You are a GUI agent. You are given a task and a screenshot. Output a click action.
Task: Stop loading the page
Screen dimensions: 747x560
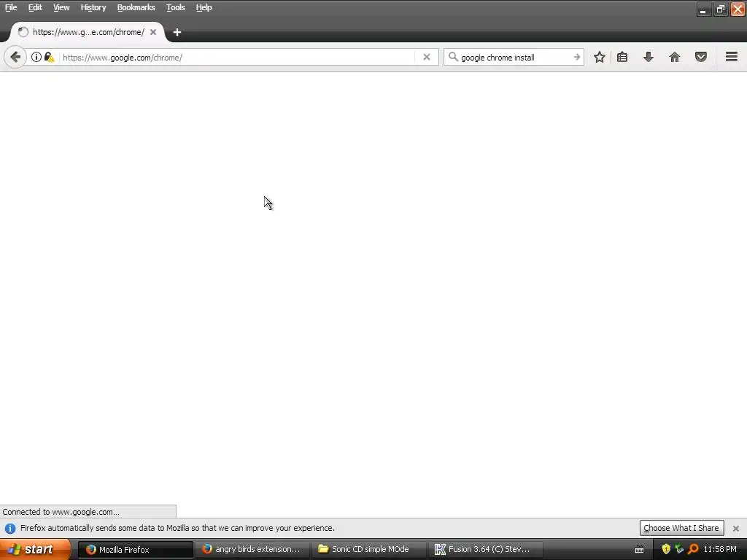pyautogui.click(x=426, y=57)
